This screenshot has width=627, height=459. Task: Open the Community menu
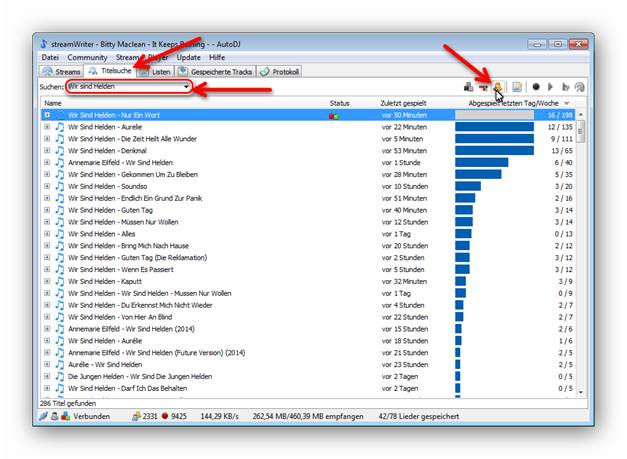pyautogui.click(x=87, y=57)
